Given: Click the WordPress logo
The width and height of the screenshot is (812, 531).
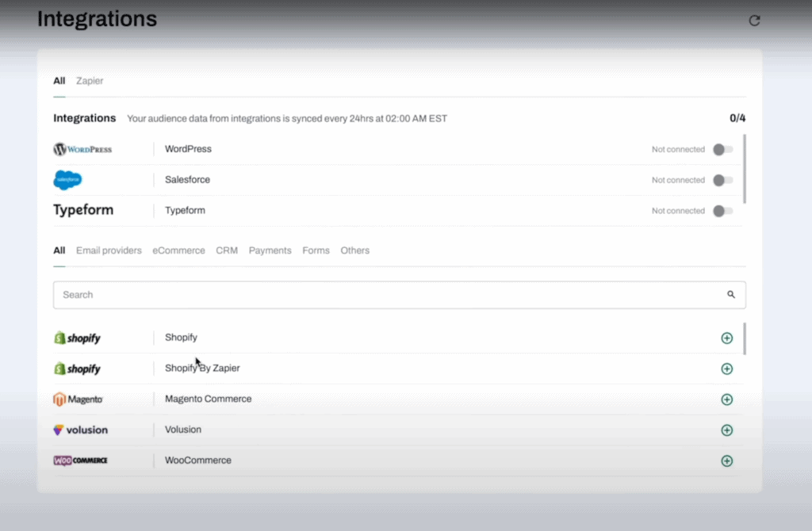Looking at the screenshot, I should point(82,149).
